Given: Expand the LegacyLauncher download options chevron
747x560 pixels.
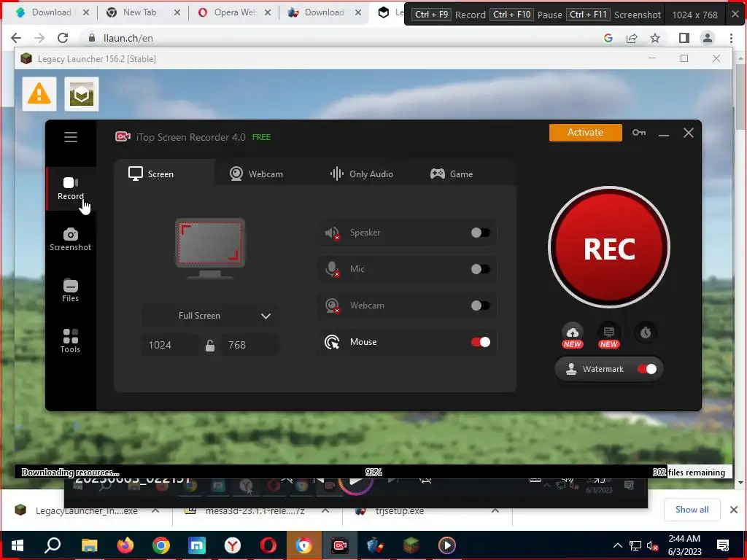Looking at the screenshot, I should coord(155,510).
